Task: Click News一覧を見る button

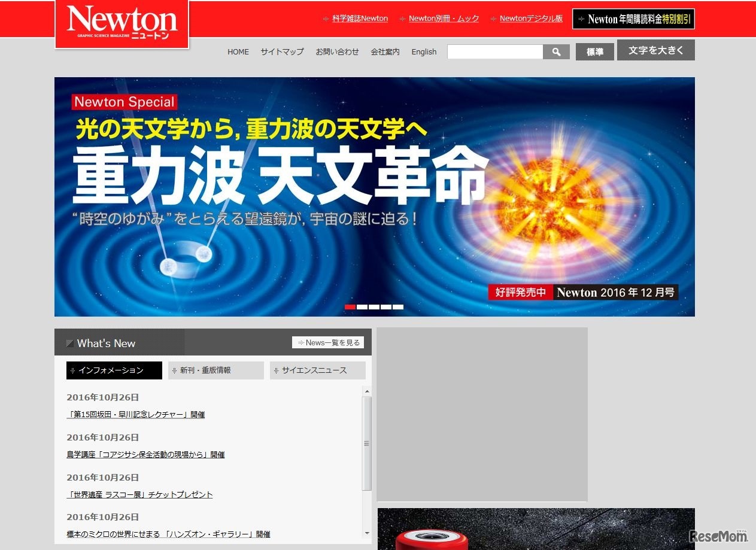Action: point(328,342)
